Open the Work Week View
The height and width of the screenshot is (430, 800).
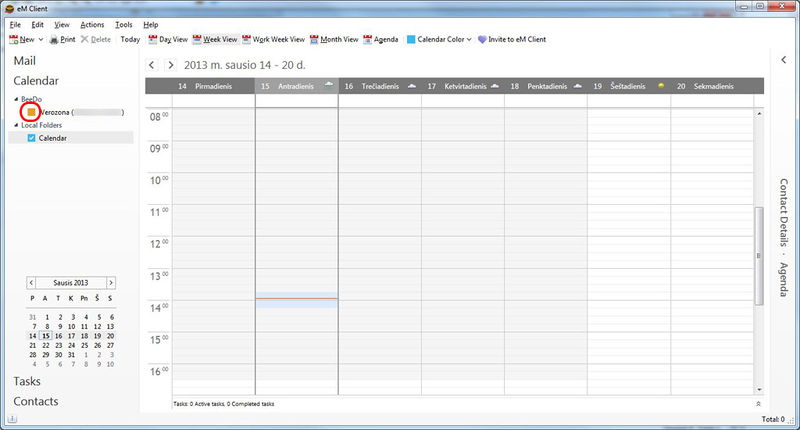click(x=273, y=39)
